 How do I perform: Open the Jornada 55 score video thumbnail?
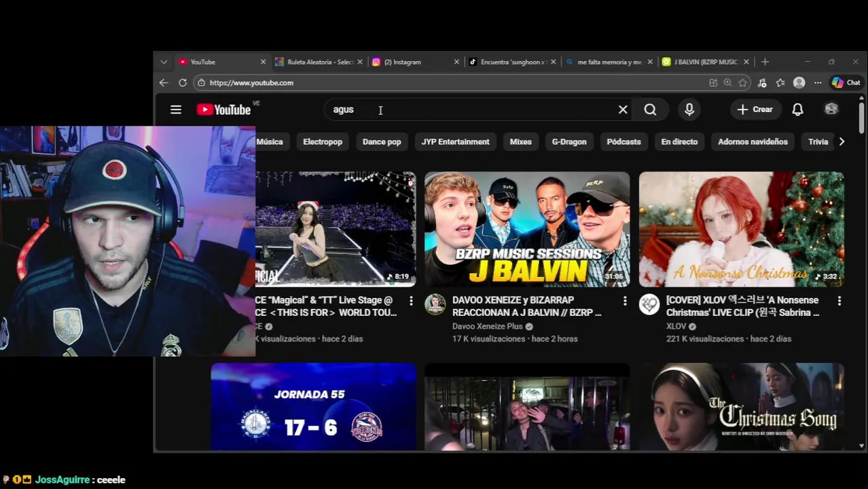coord(313,406)
